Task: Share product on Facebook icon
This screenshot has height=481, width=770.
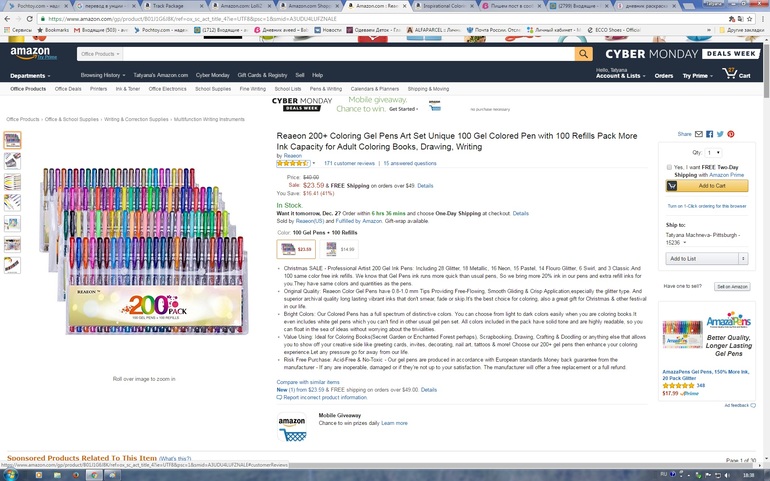Action: coord(709,134)
